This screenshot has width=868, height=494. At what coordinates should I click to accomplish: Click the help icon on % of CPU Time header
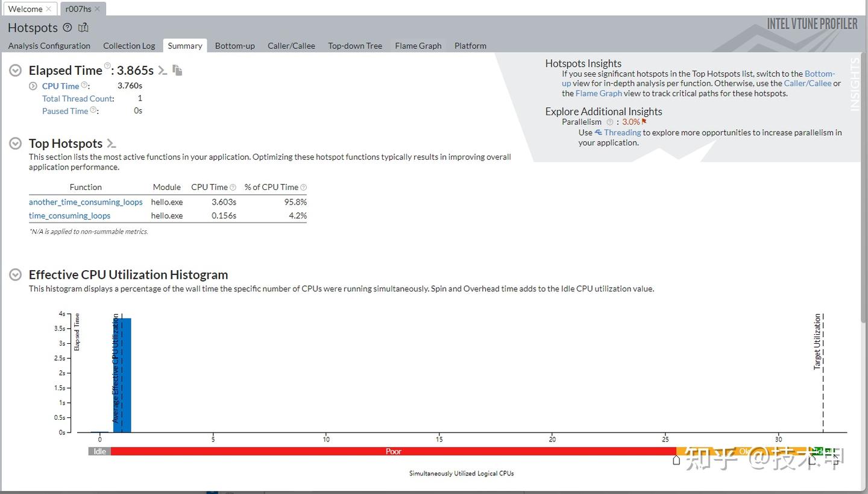tap(304, 187)
